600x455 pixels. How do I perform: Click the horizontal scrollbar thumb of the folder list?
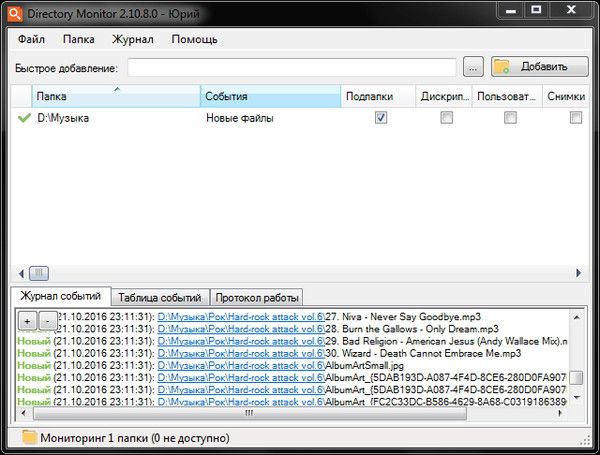pyautogui.click(x=38, y=272)
